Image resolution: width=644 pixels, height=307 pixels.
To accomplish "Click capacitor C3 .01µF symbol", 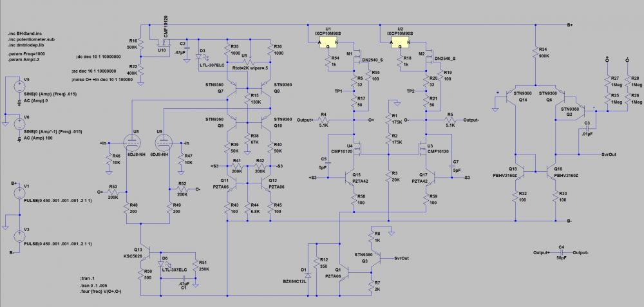I will tap(587, 128).
